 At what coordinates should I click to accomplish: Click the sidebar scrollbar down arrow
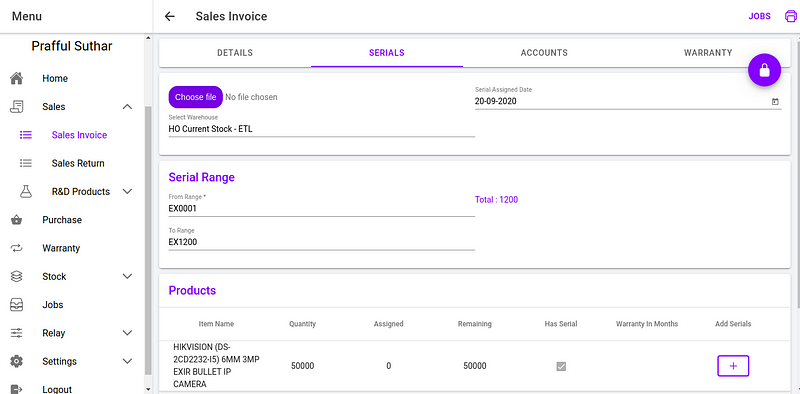148,389
